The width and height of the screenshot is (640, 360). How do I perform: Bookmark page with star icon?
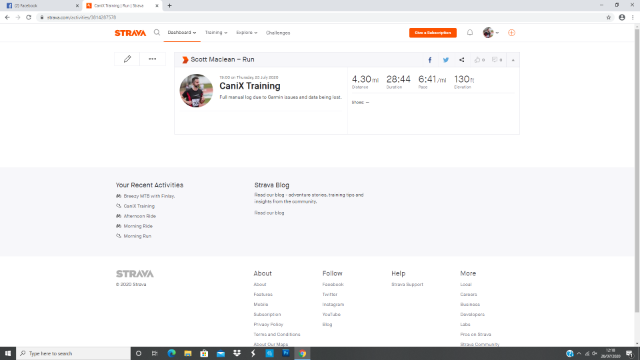click(609, 17)
